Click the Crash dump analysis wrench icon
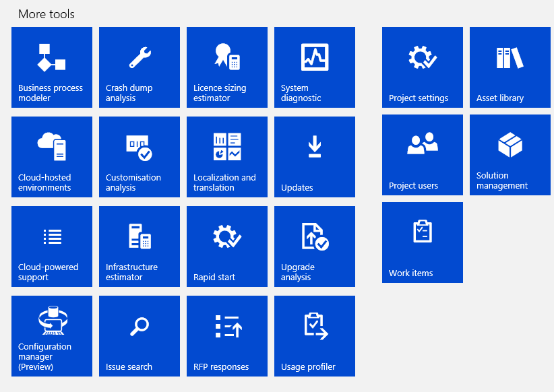554x392 pixels. tap(140, 58)
